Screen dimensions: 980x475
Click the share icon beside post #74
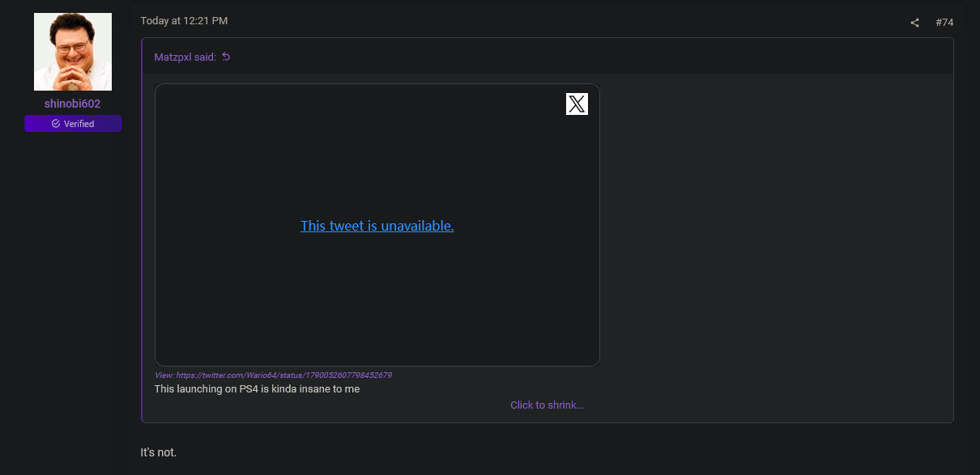914,23
